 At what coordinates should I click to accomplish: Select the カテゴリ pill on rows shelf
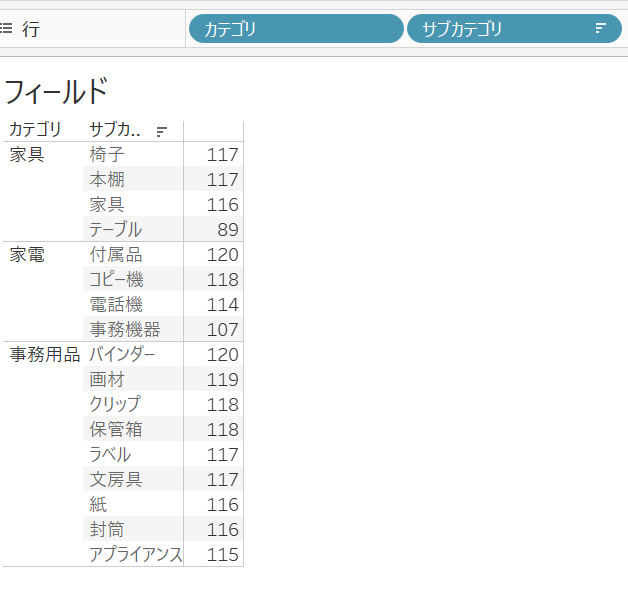(296, 28)
